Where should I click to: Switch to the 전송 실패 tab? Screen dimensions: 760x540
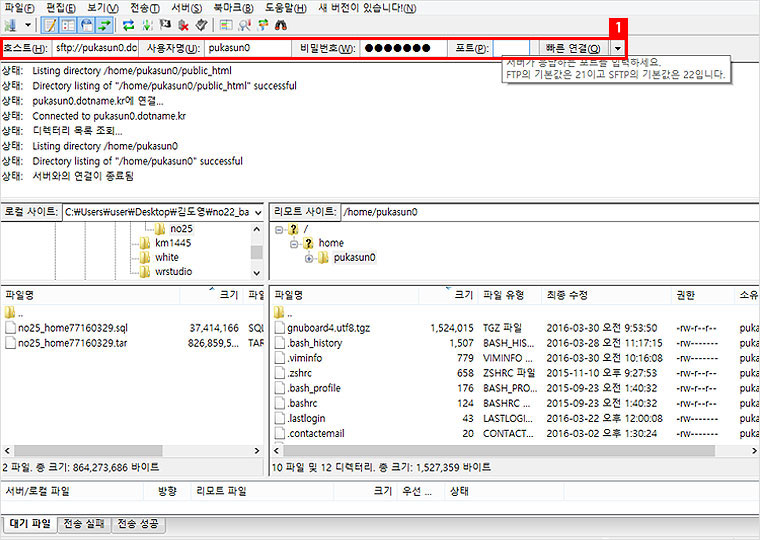pyautogui.click(x=83, y=524)
